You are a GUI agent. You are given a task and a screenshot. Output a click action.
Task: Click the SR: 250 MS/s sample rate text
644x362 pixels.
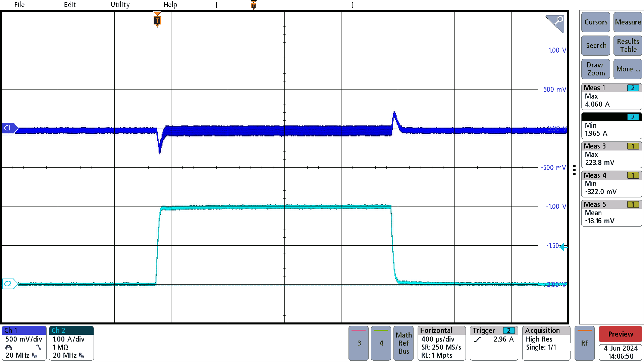441,347
